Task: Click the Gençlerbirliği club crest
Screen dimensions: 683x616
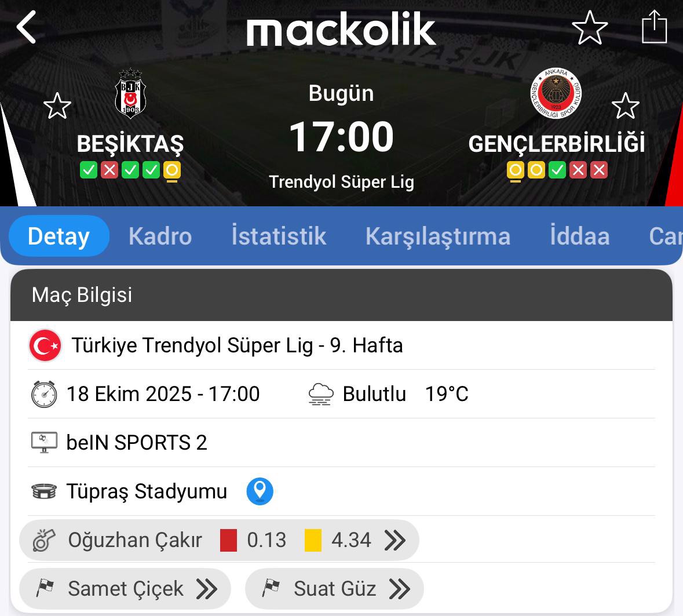Action: [x=556, y=93]
